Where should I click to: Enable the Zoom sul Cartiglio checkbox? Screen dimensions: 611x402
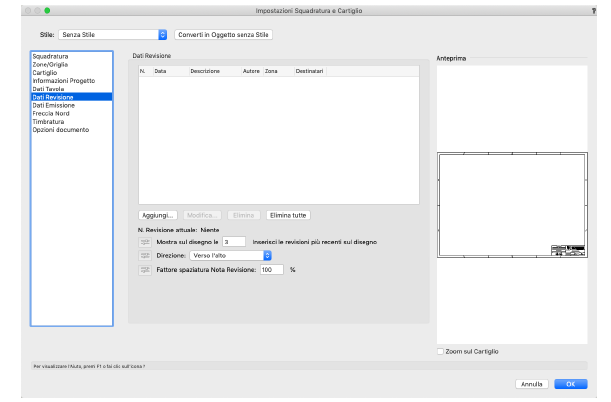tap(440, 351)
